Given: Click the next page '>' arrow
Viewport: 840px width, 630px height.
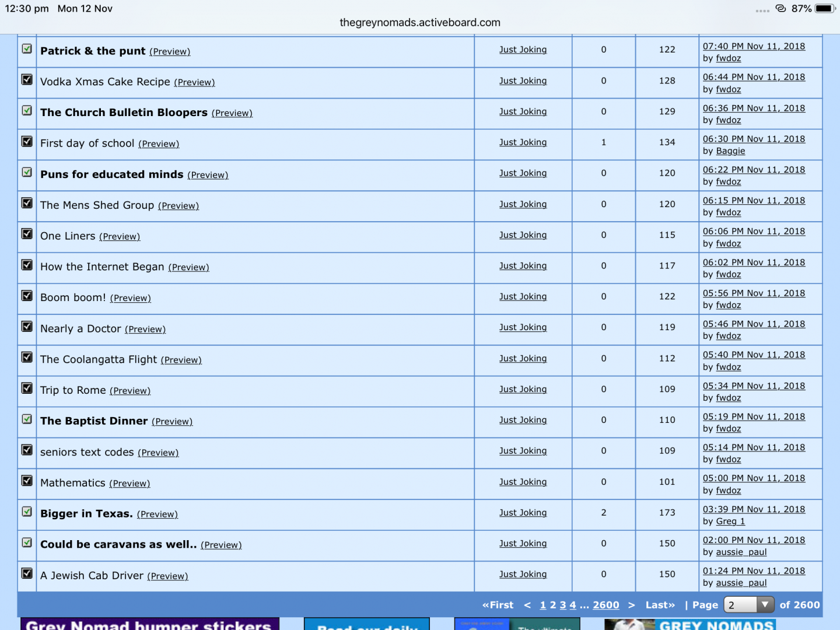Looking at the screenshot, I should (631, 605).
